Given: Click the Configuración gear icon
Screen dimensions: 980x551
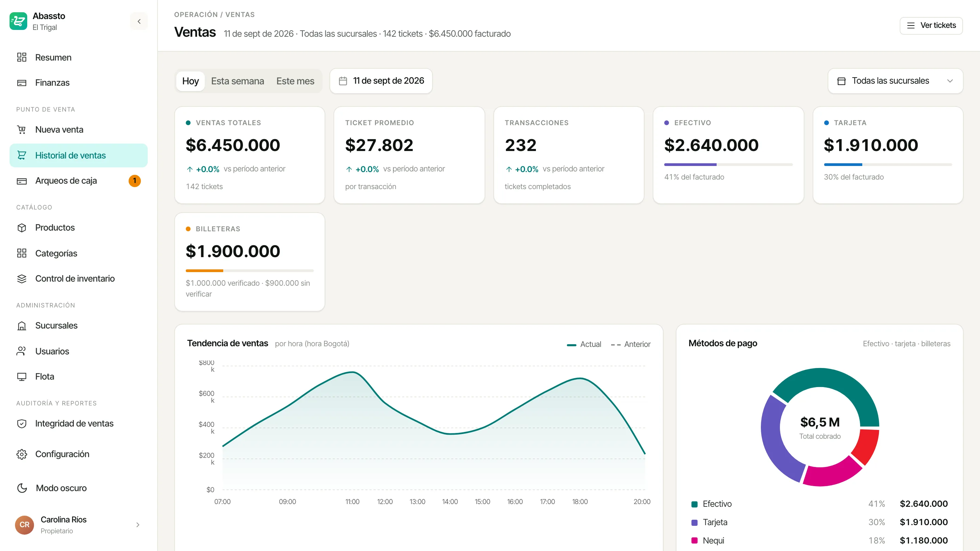Looking at the screenshot, I should [x=22, y=454].
